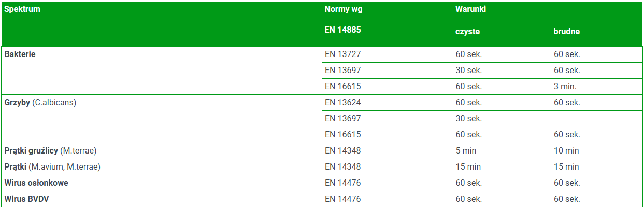Click EN 14476 in the Wirus BVDV row
This screenshot has width=644, height=209.
(x=342, y=199)
